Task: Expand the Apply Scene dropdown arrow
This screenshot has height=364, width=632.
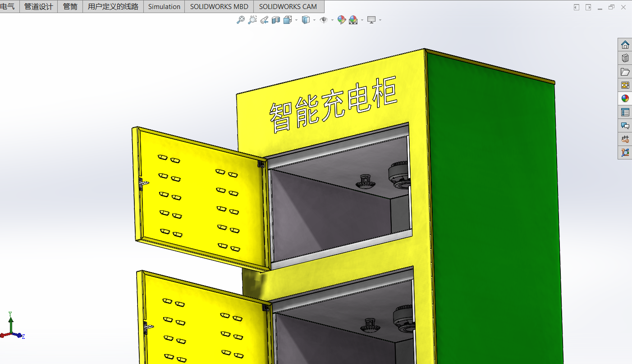Action: pos(362,20)
